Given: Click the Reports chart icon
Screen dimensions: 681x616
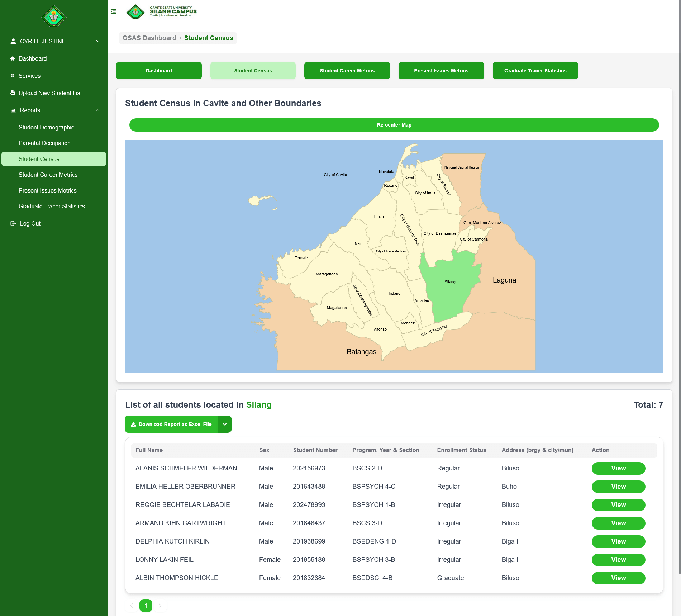Looking at the screenshot, I should (x=13, y=110).
